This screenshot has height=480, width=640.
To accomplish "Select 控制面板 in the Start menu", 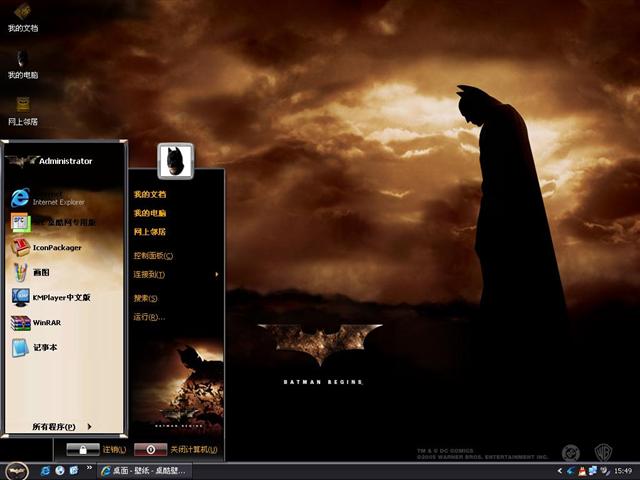I will (153, 256).
